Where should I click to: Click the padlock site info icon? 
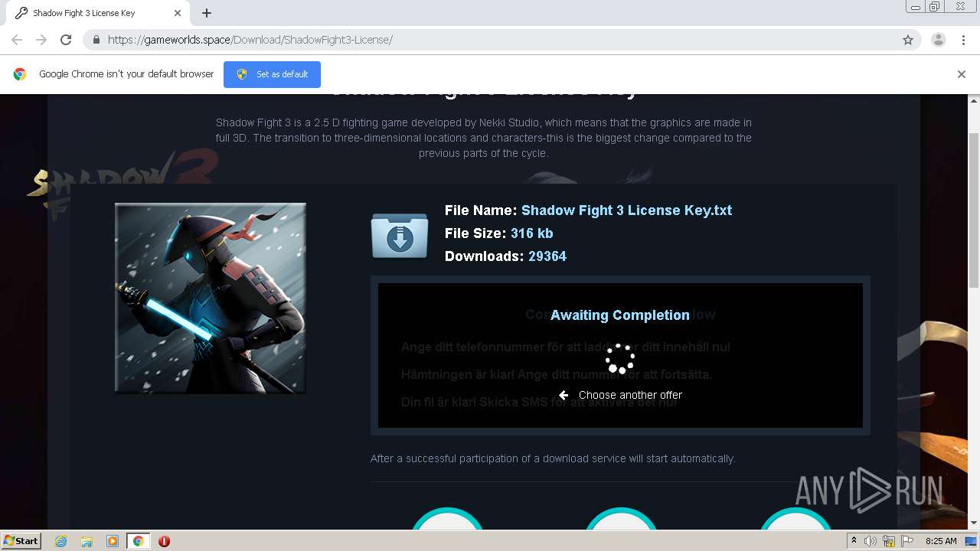[x=96, y=40]
